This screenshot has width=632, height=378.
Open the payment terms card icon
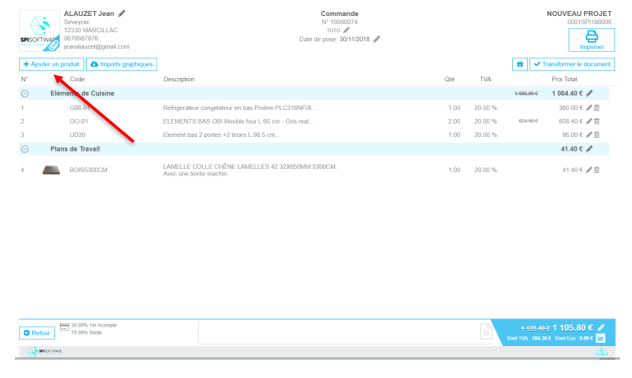(x=64, y=327)
